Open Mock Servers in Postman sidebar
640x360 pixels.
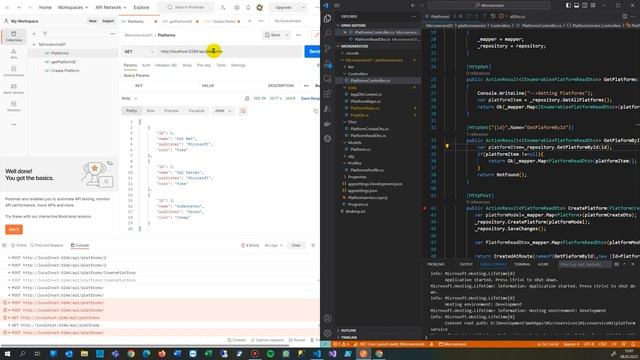tap(13, 89)
